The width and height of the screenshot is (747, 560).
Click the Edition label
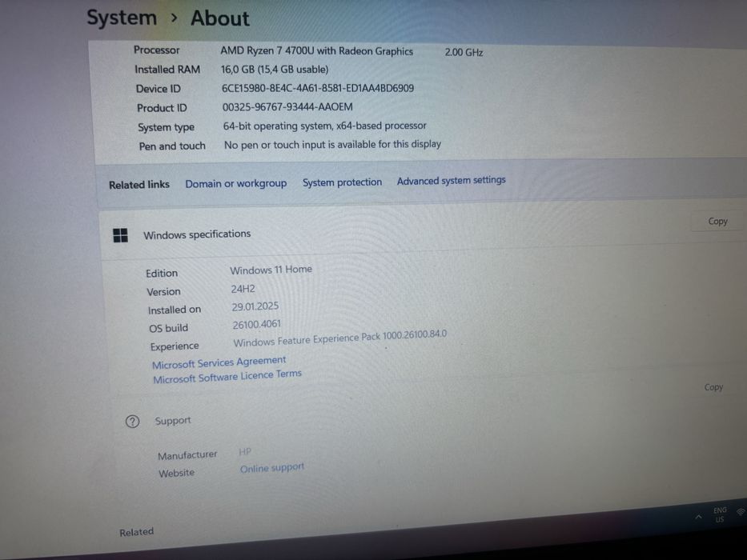click(162, 274)
